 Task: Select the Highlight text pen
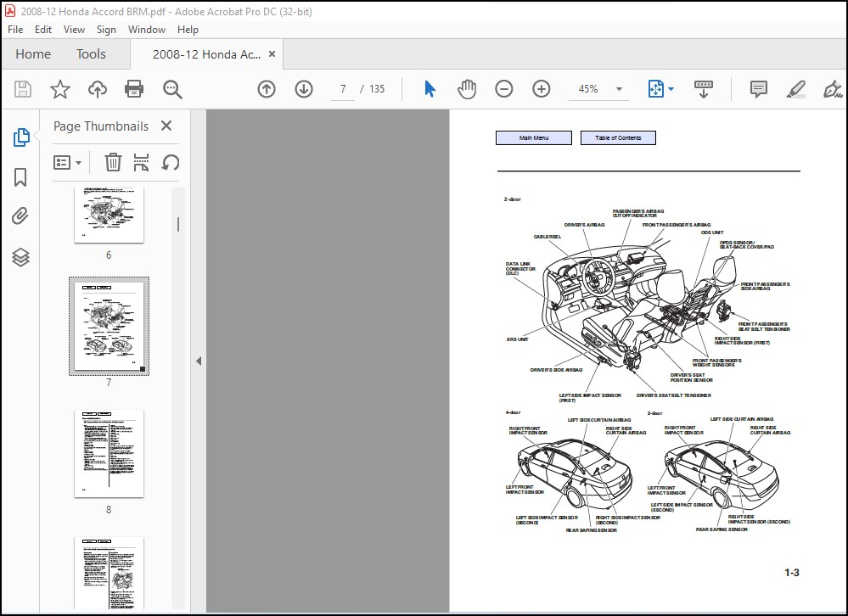pyautogui.click(x=795, y=89)
